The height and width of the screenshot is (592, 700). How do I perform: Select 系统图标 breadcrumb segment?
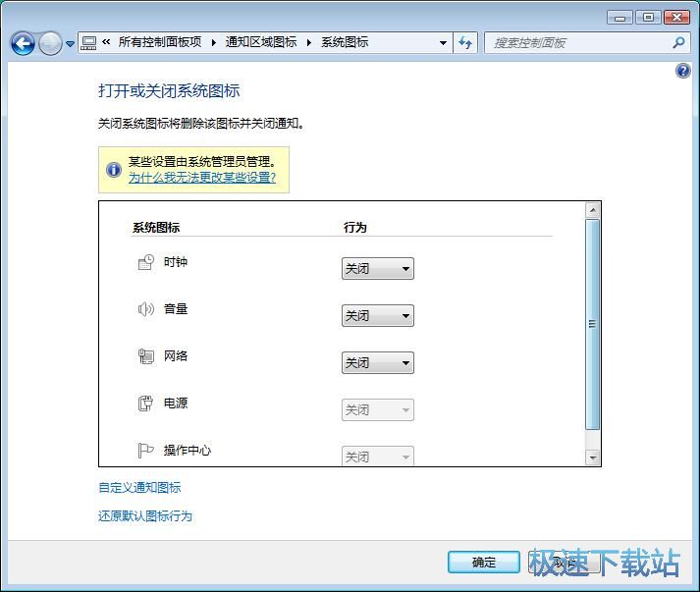coord(345,42)
